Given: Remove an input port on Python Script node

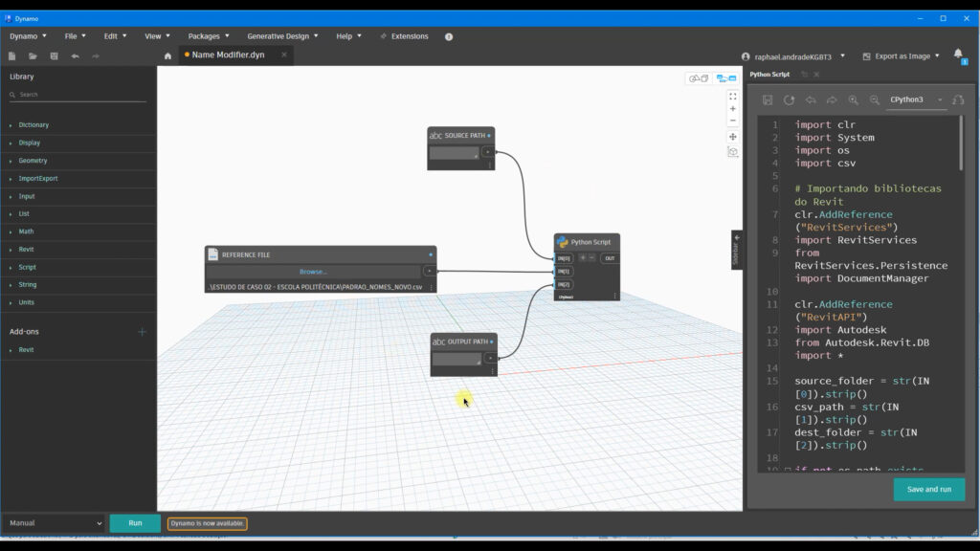Looking at the screenshot, I should coord(591,257).
